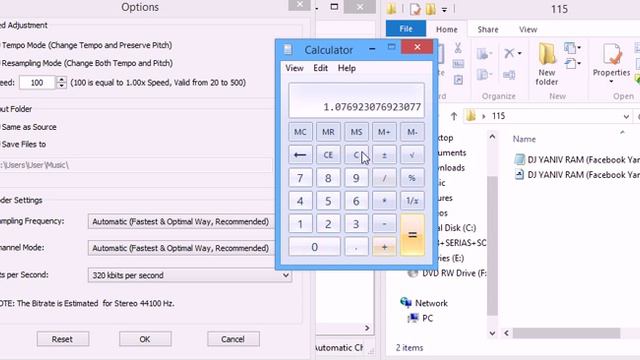
Task: Click digit 2 on Calculator
Action: click(328, 224)
